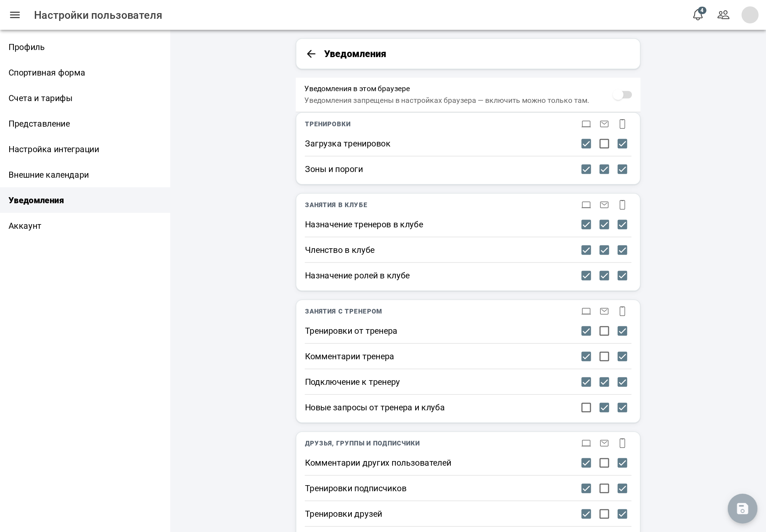Click the ЗАНЯТИЯ С ТРЕНЕРОМ section heading
Viewport: 766px width, 532px height.
coord(343,311)
